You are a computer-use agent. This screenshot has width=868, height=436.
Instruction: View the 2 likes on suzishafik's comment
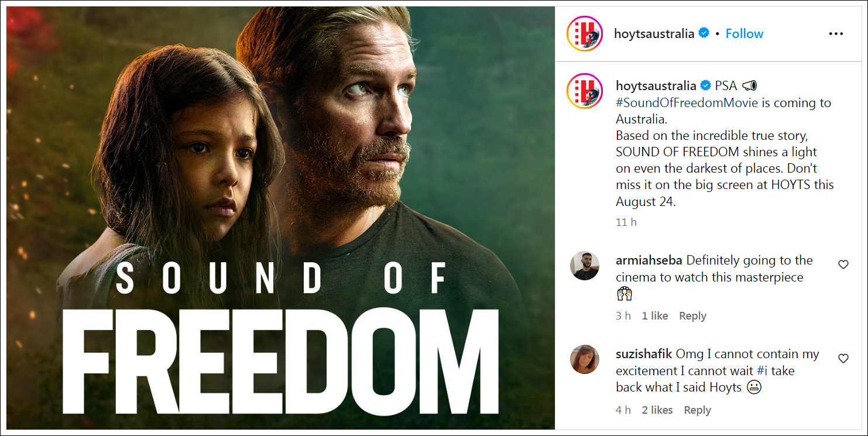tap(657, 410)
